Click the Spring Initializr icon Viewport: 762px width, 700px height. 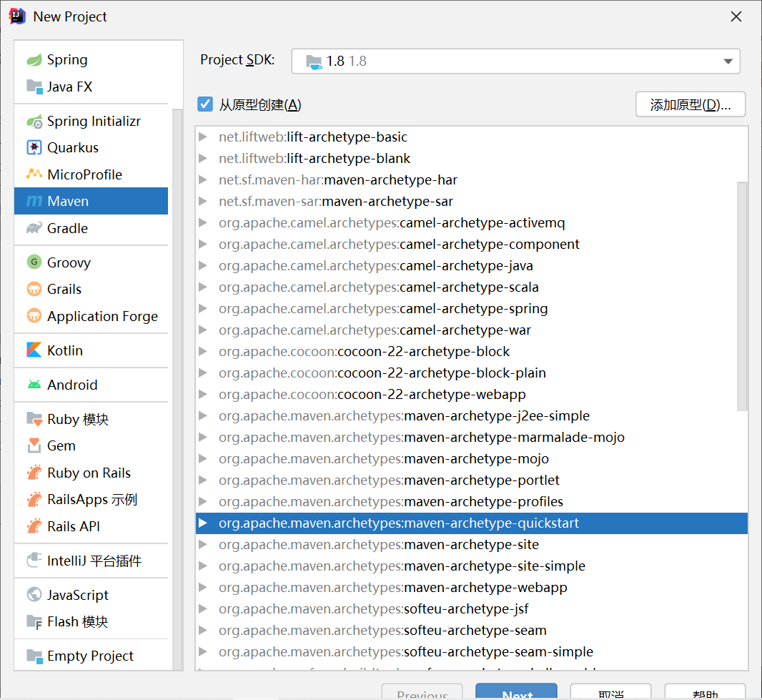(x=34, y=121)
